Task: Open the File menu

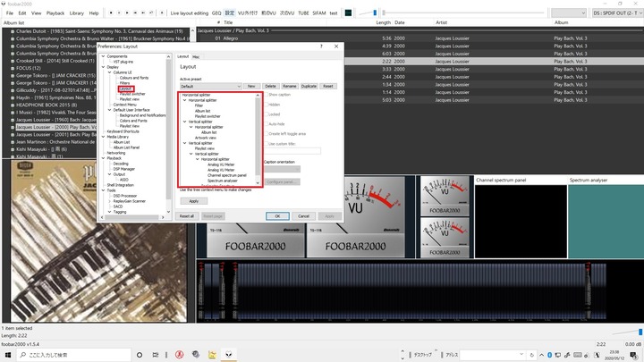Action: pyautogui.click(x=10, y=13)
